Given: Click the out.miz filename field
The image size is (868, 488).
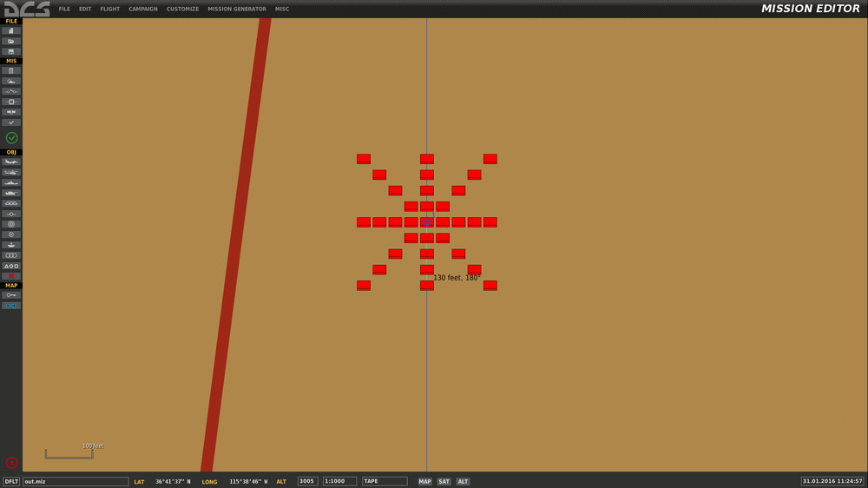Looking at the screenshot, I should coord(76,481).
